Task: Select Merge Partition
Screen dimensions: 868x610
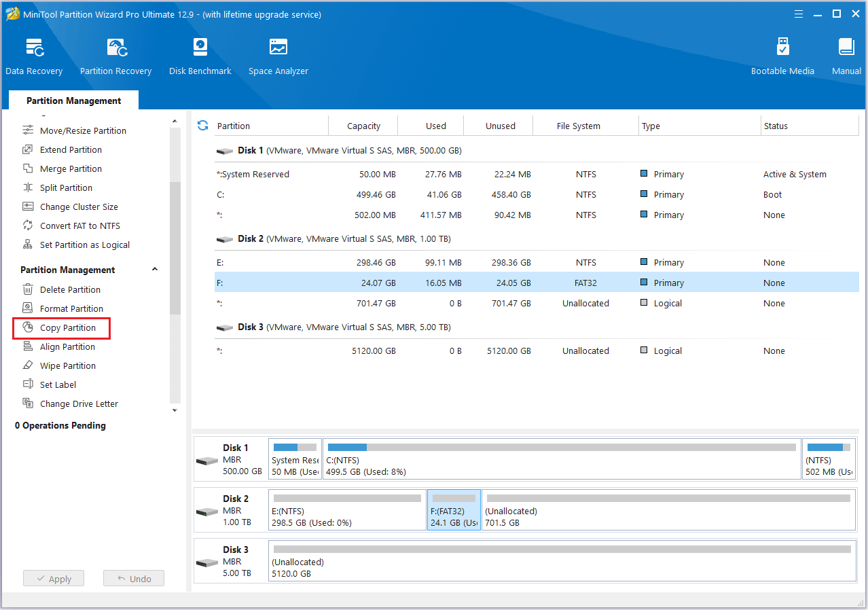Action: (x=73, y=168)
